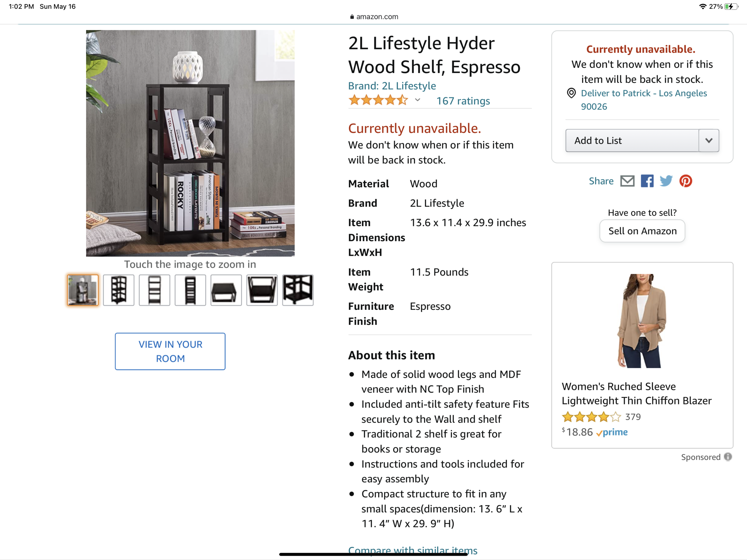
Task: Share product on Twitter icon
Action: point(666,181)
